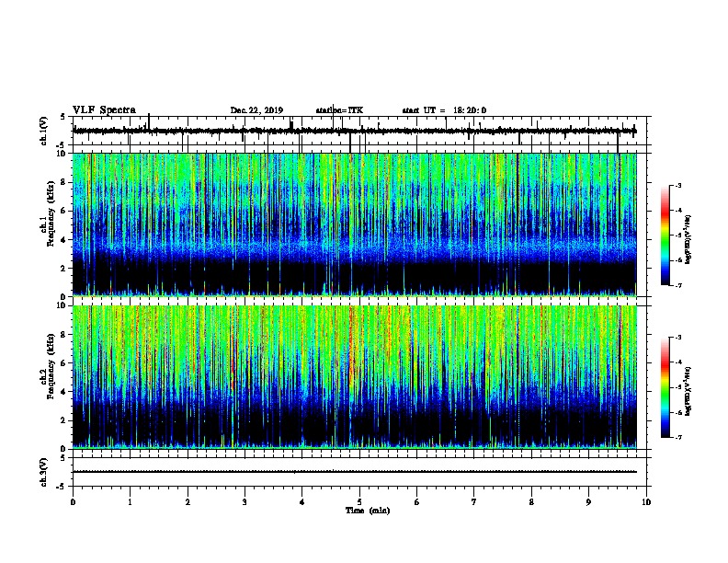Click the log(PSD) units label beside ch.1 colorbar
The width and height of the screenshot is (728, 563).
coord(688,239)
